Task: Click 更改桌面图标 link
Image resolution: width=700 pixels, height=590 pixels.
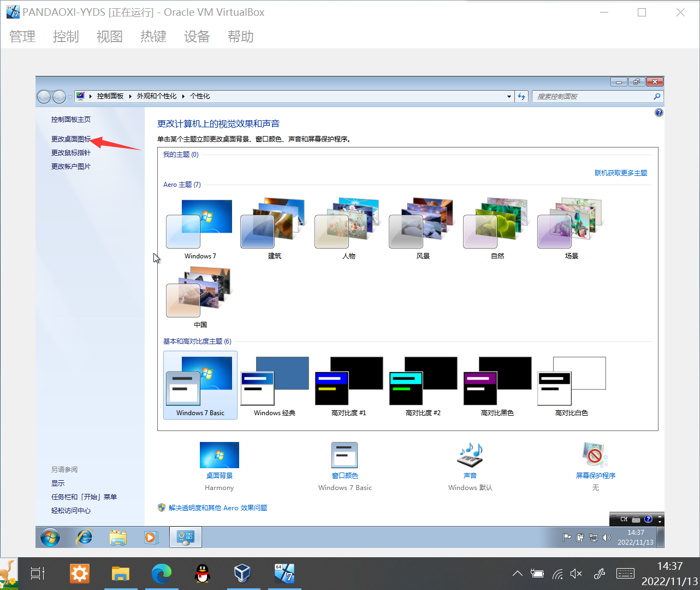Action: click(x=71, y=139)
